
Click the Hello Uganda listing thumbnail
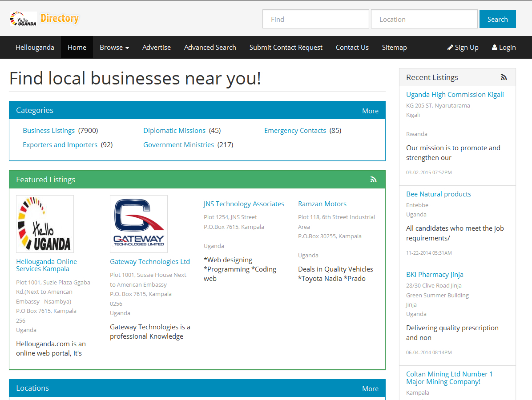point(45,224)
